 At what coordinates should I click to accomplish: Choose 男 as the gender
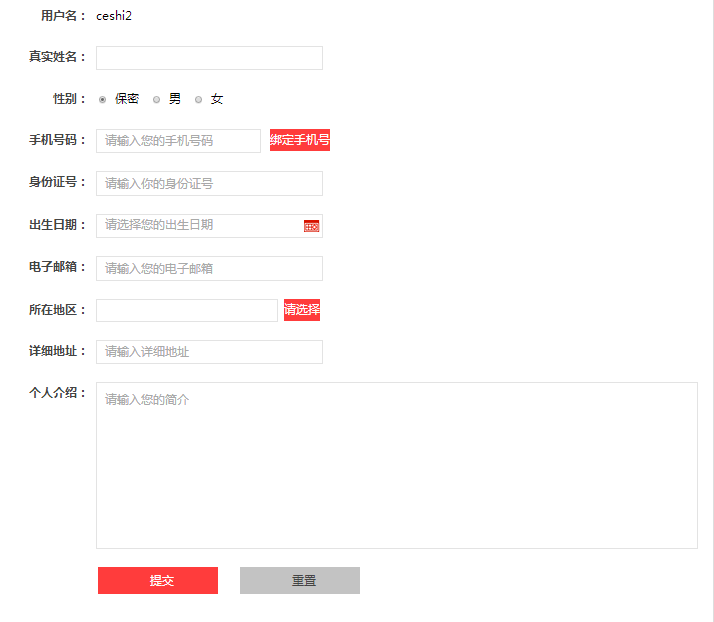tap(157, 100)
